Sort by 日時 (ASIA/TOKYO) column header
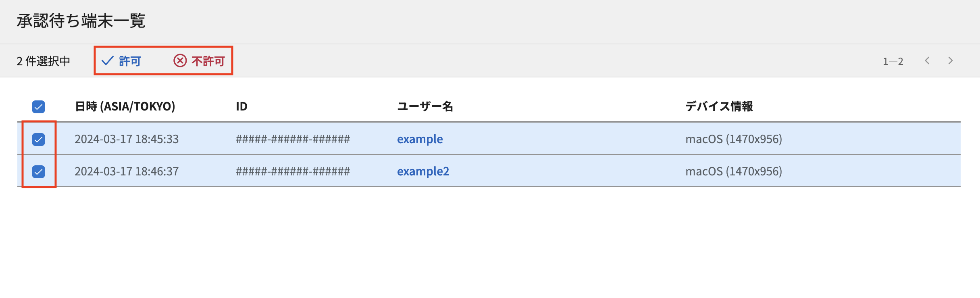Viewport: 980px width, 298px height. coord(125,106)
